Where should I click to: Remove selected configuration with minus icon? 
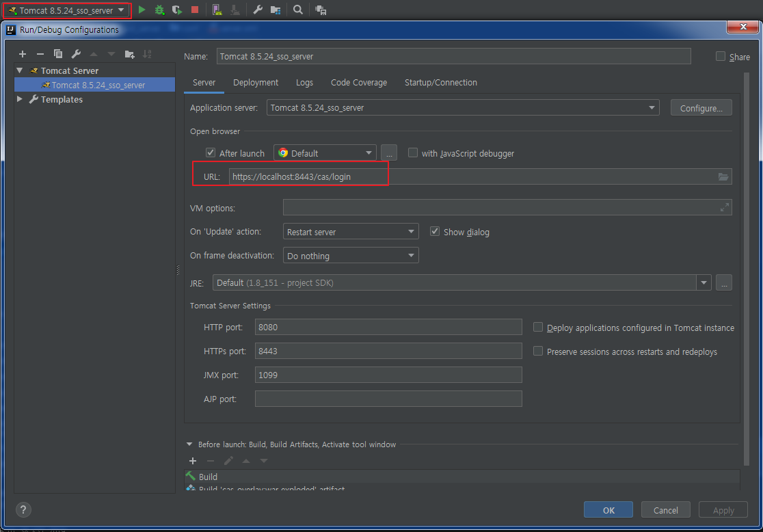pos(40,54)
